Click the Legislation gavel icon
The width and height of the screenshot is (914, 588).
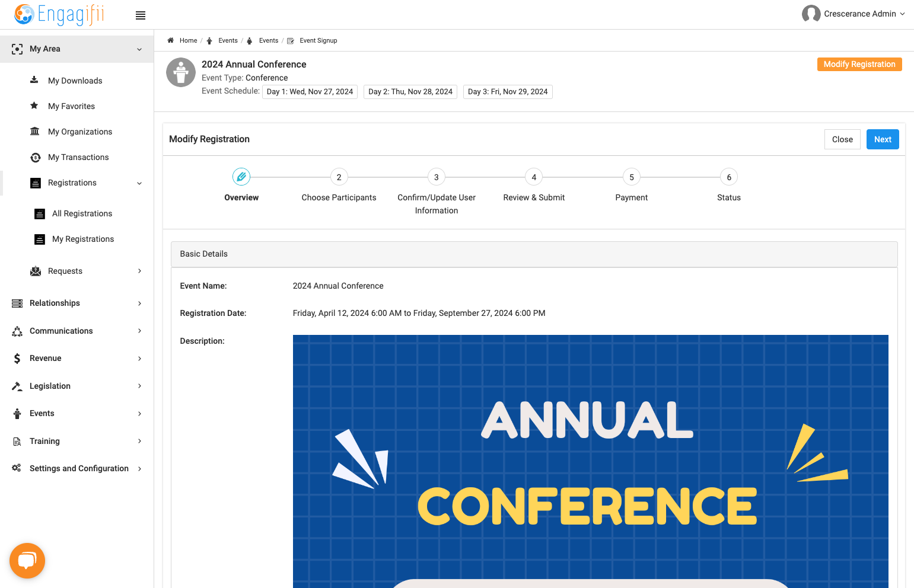(17, 386)
